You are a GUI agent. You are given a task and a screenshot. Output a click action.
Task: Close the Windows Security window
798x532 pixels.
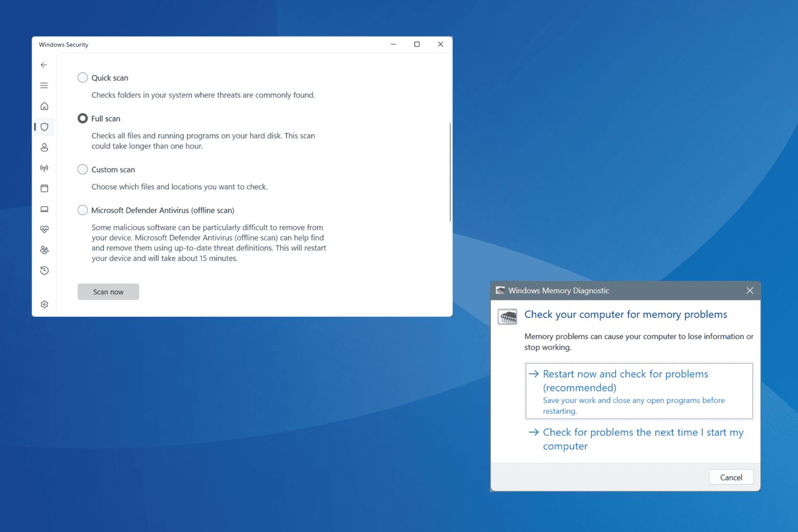[441, 44]
